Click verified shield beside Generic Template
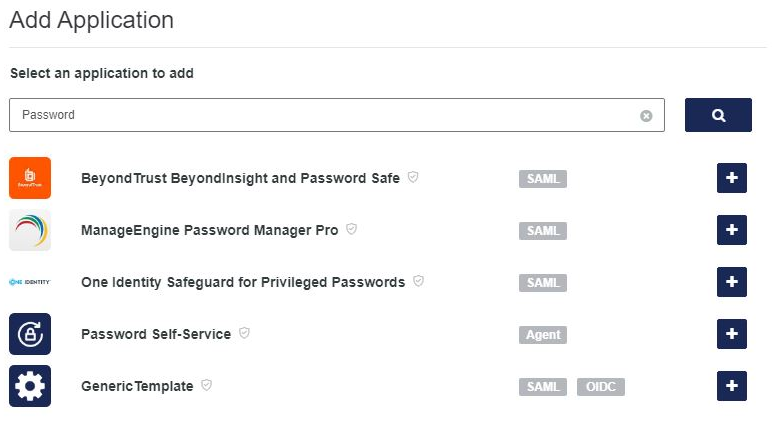772x429 pixels. pos(207,385)
